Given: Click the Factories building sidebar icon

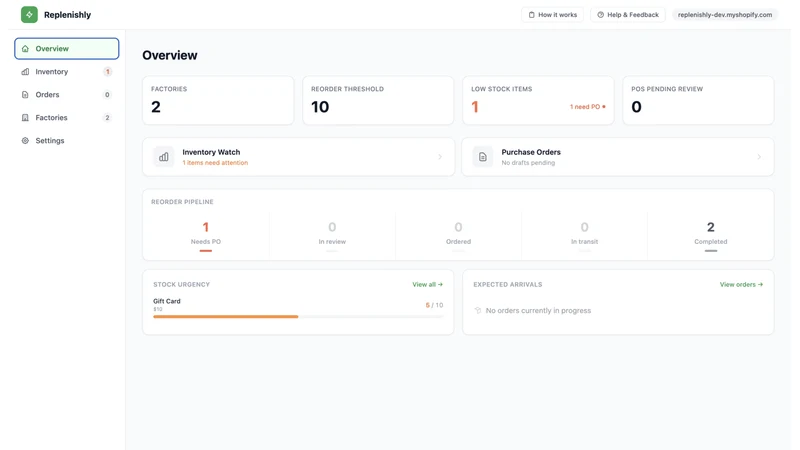Looking at the screenshot, I should (x=25, y=117).
